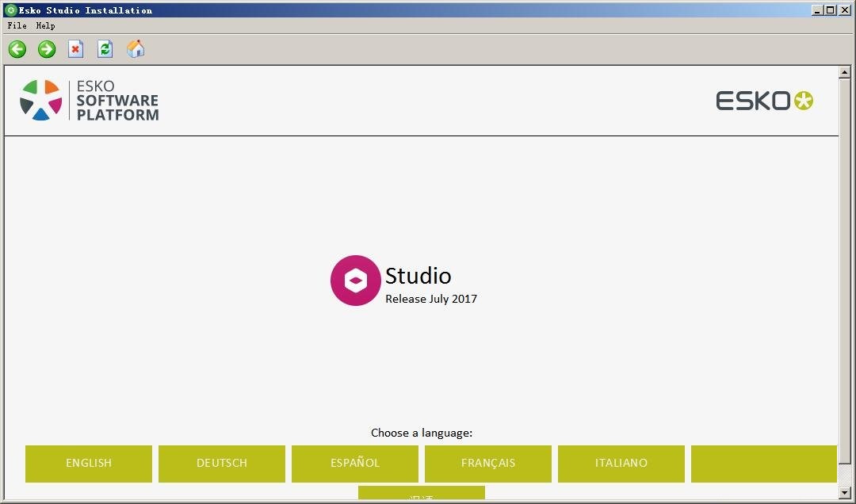Close the Esko Studio Installation window

[x=845, y=10]
